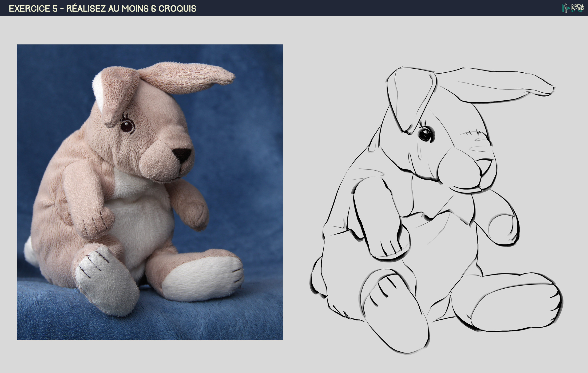The image size is (588, 373).
Task: Click the white tail in the photo
Action: tap(29, 252)
